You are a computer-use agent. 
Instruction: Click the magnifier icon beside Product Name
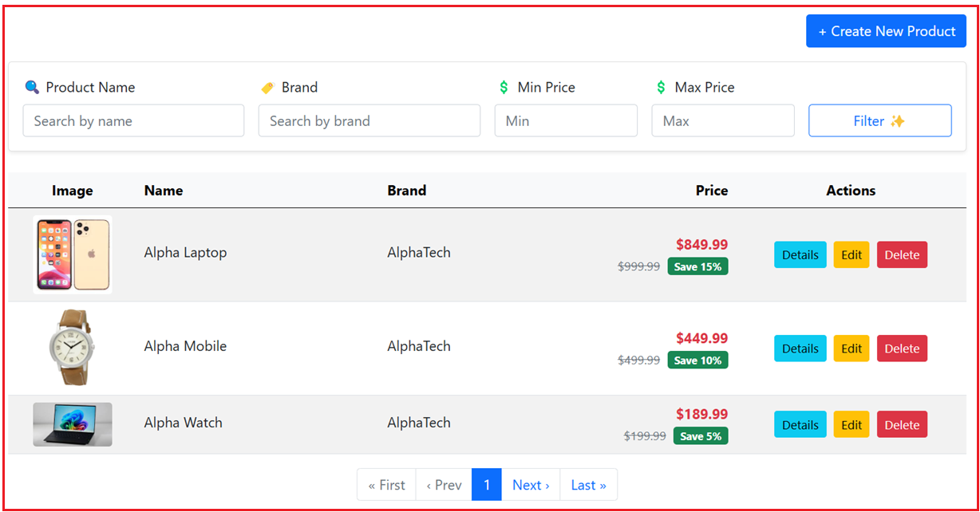click(x=32, y=88)
